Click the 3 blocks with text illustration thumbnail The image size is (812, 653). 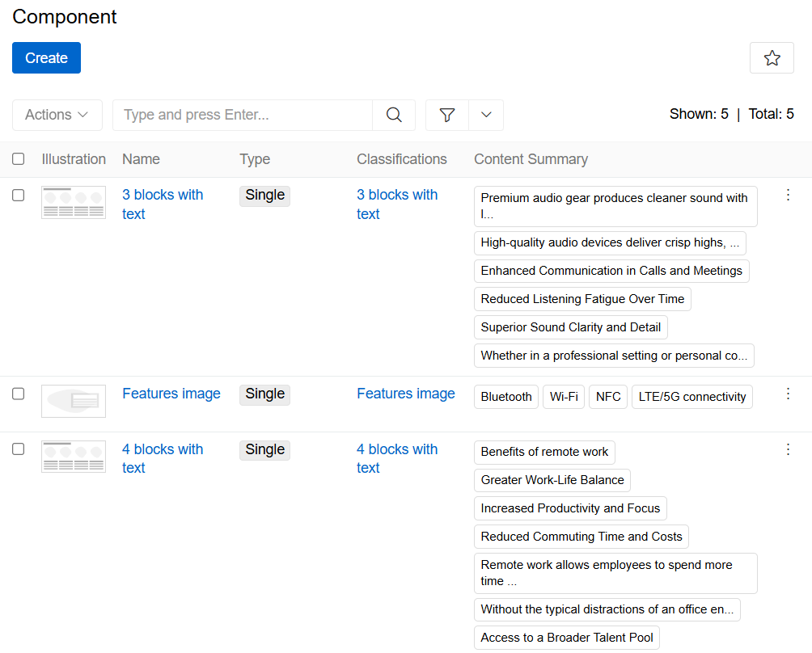click(x=74, y=202)
